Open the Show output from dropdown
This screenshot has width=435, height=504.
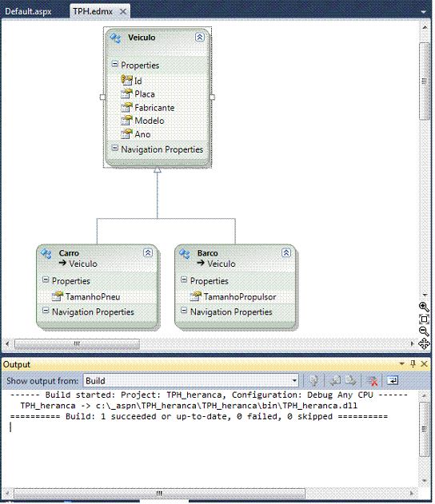click(x=191, y=381)
